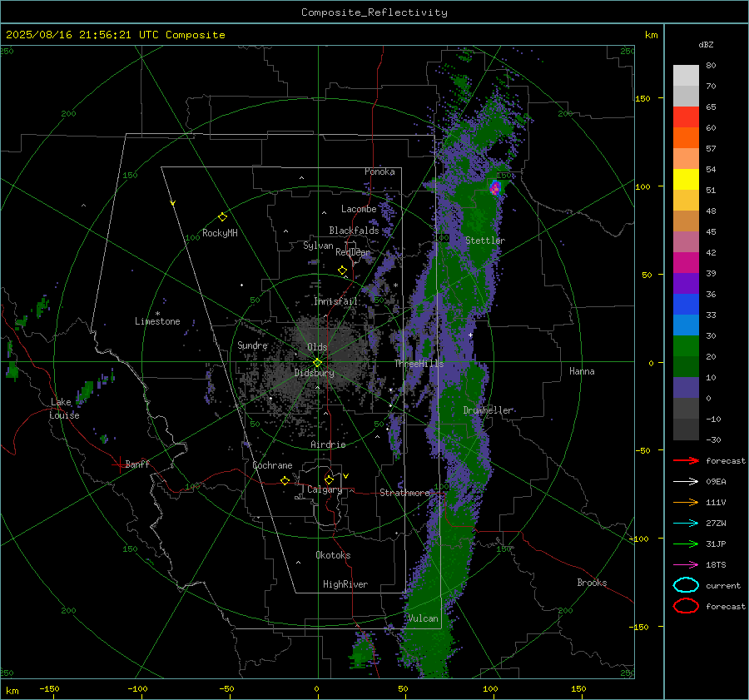Click the pink 45-42 dBZ legend swatch
The height and width of the screenshot is (700, 749).
tap(686, 241)
